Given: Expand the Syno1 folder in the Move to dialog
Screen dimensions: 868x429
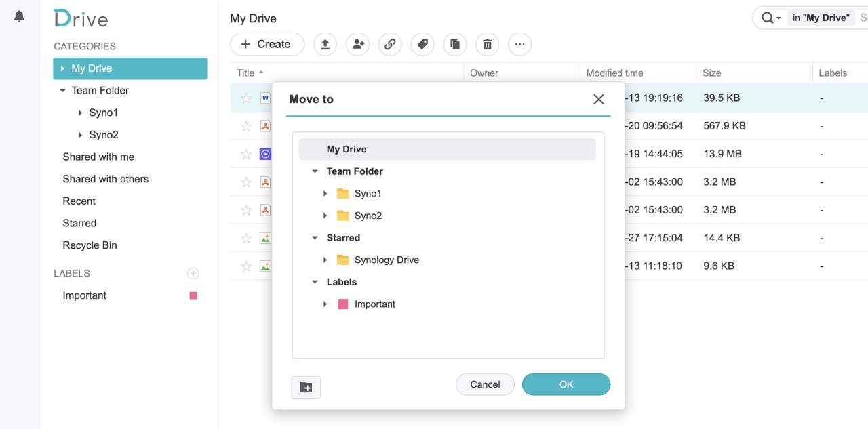Looking at the screenshot, I should coord(325,194).
